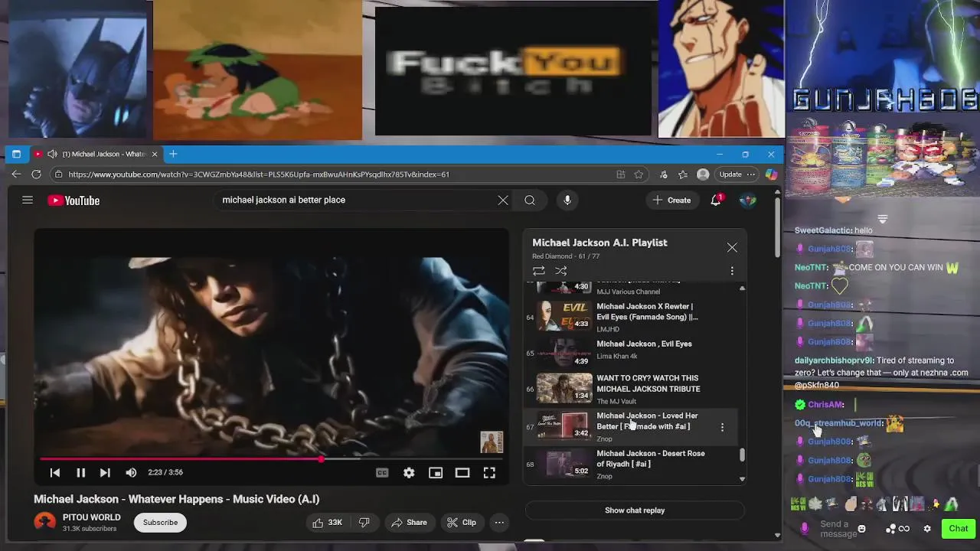This screenshot has width=980, height=551.
Task: Toggle closed captions on the player
Action: click(382, 473)
